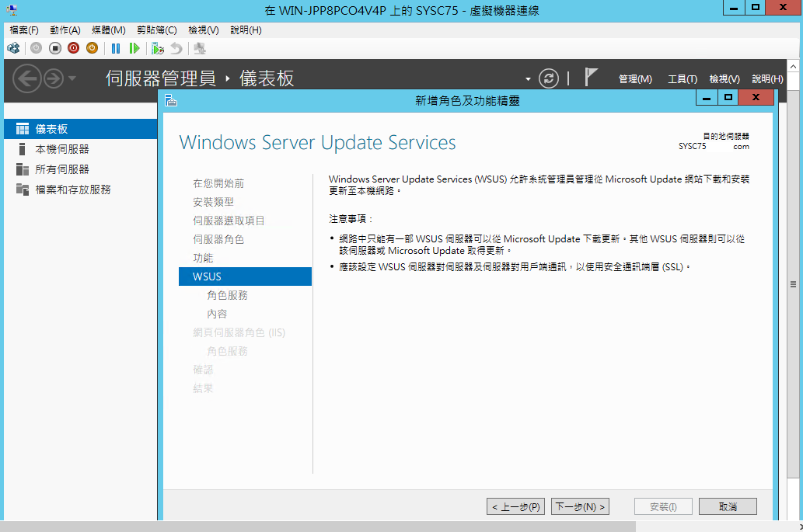
Task: Go to 伺服器選取項目 wizard step
Action: point(229,221)
